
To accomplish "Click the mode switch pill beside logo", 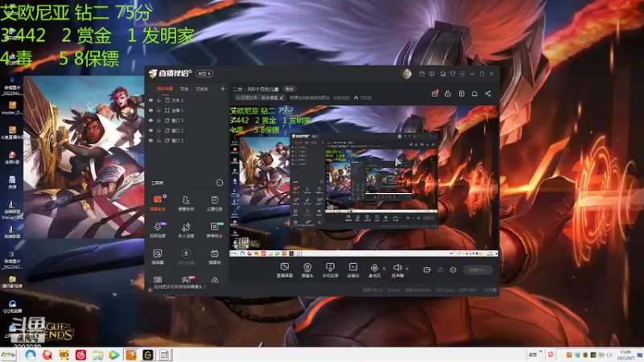I will [x=204, y=73].
